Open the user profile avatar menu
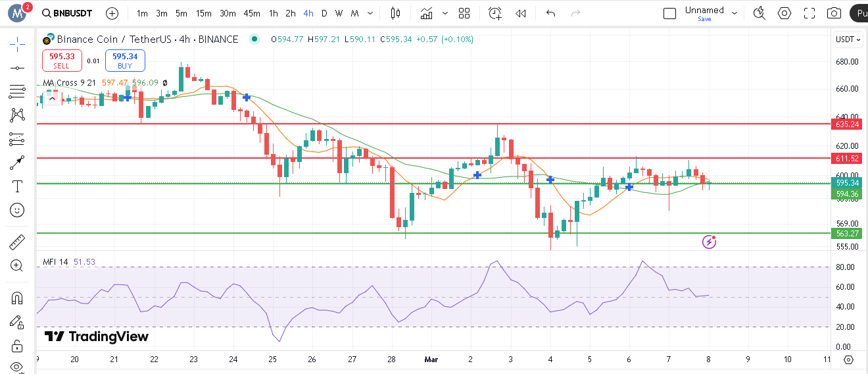Image resolution: width=868 pixels, height=374 pixels. [17, 13]
